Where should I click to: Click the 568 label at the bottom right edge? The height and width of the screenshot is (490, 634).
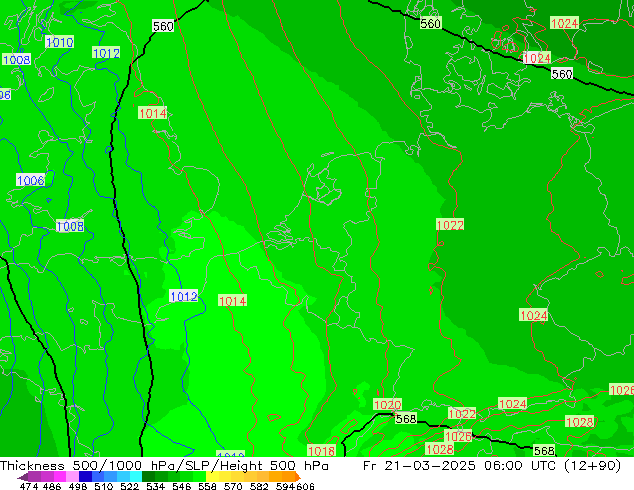pos(544,450)
